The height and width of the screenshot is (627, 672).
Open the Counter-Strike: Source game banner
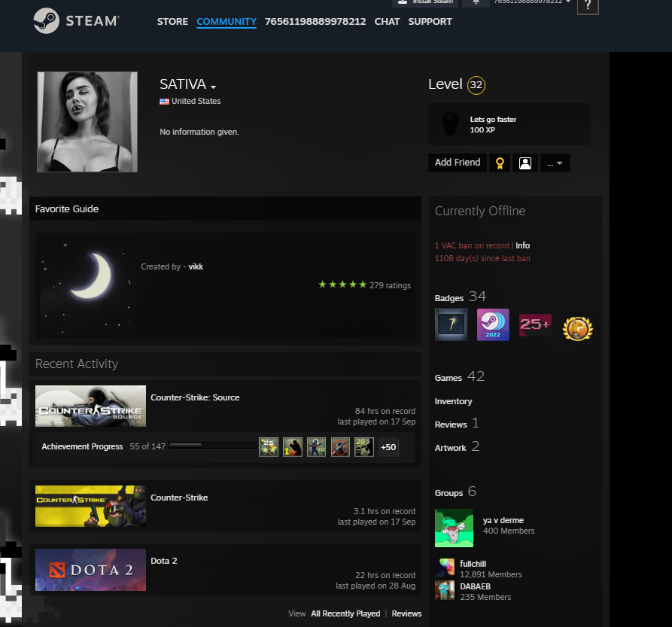coord(90,406)
